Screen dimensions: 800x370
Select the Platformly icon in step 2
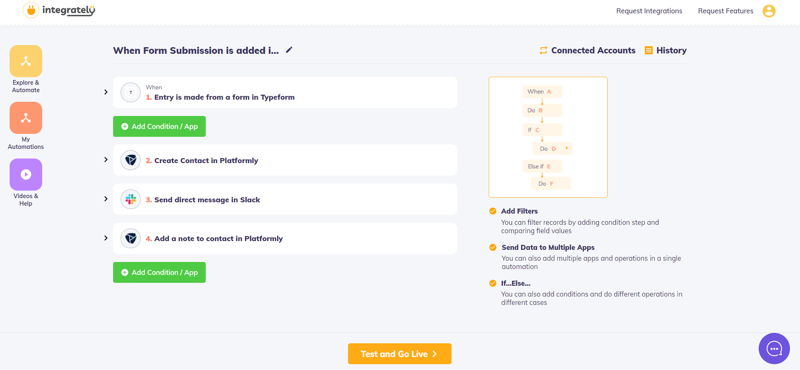click(x=131, y=160)
